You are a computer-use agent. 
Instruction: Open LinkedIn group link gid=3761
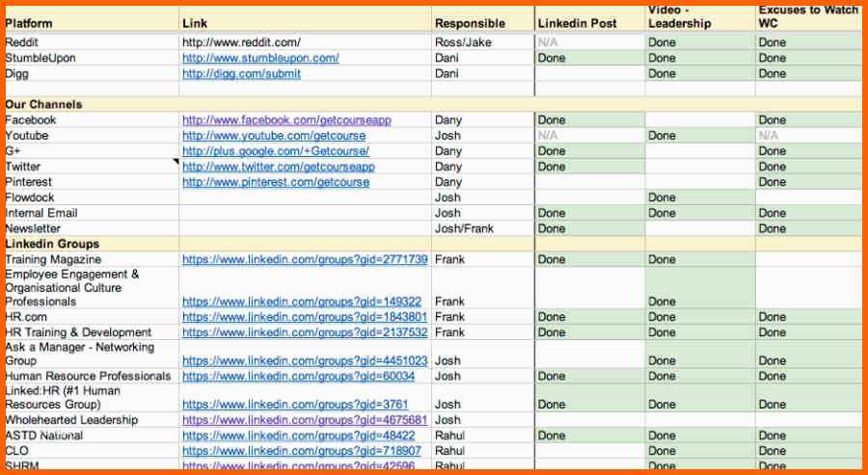tap(295, 405)
